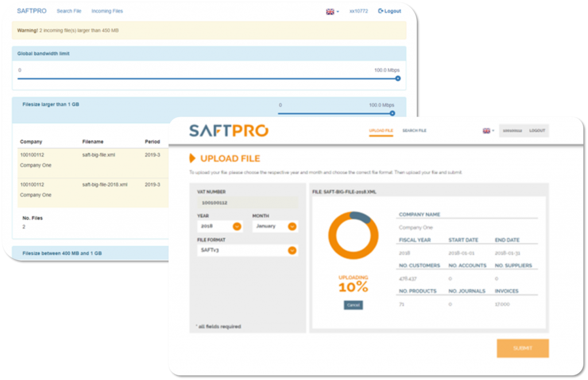The height and width of the screenshot is (380, 588).
Task: Open the Month dropdown showing January
Action: 275,226
